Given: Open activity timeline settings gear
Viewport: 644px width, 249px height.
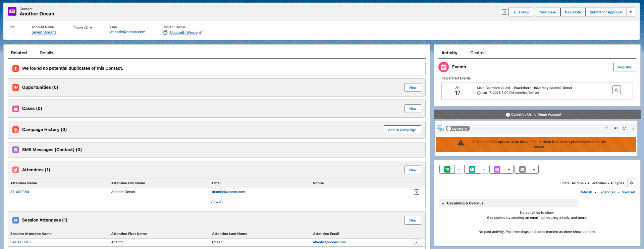Looking at the screenshot, I should pos(632,183).
